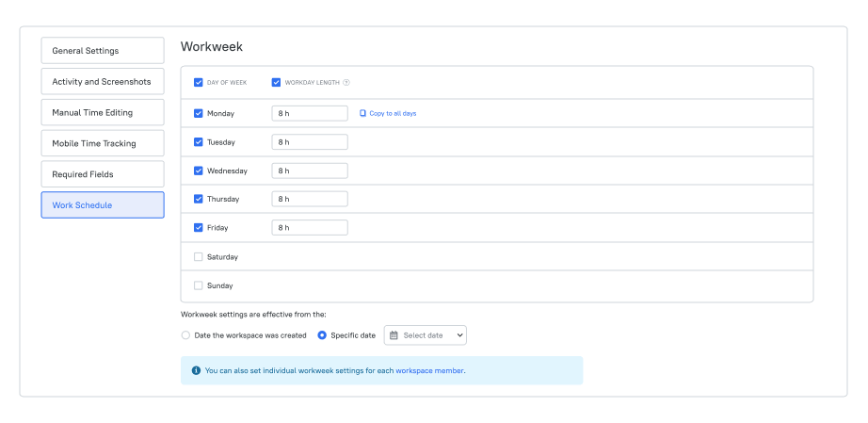The image size is (868, 423).
Task: Click Tuesday's 8 h input field
Action: (310, 142)
